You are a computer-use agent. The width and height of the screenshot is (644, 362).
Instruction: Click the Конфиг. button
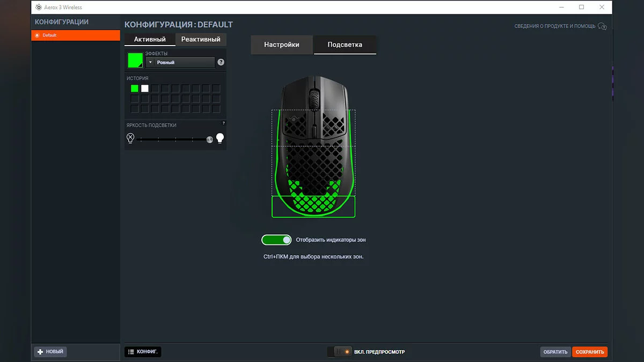[143, 352]
